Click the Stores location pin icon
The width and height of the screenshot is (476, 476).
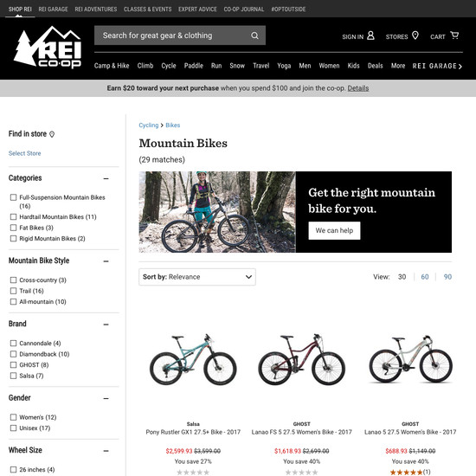pyautogui.click(x=415, y=35)
